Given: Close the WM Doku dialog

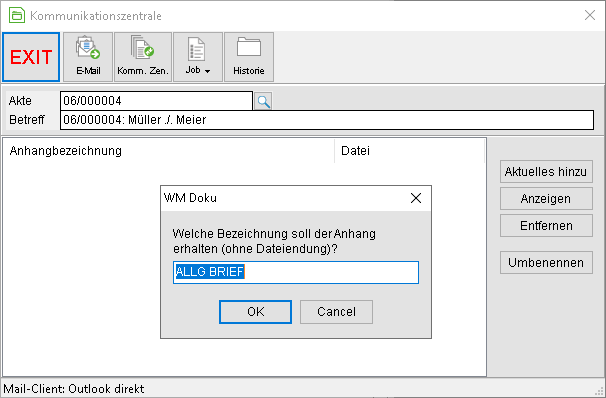Looking at the screenshot, I should (416, 198).
